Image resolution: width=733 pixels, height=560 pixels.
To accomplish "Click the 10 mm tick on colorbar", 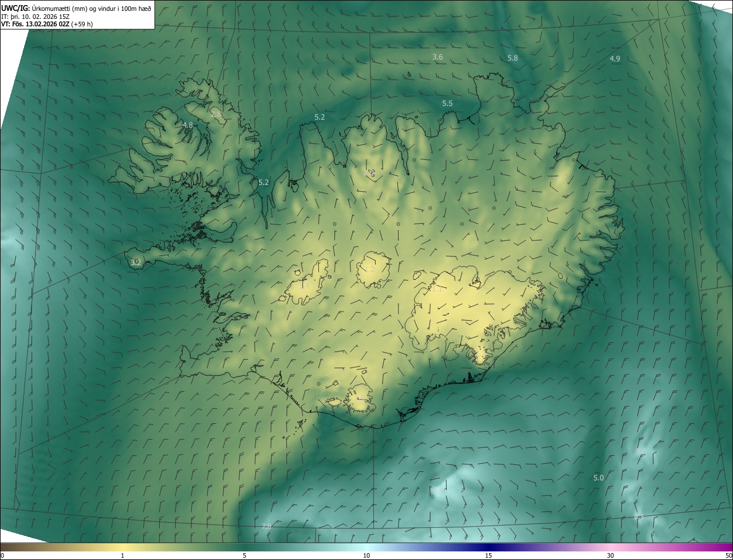I will point(366,555).
